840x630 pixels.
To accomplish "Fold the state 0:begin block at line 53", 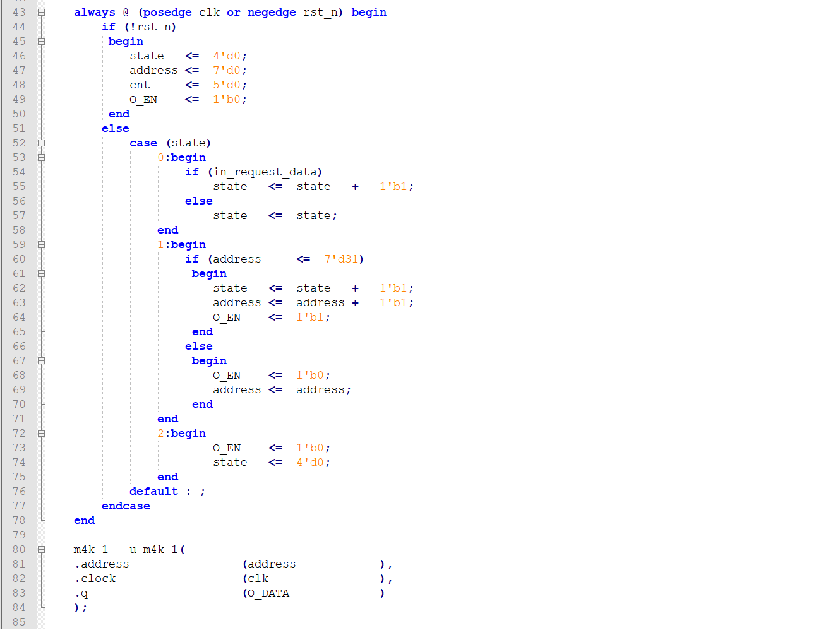I will click(41, 158).
